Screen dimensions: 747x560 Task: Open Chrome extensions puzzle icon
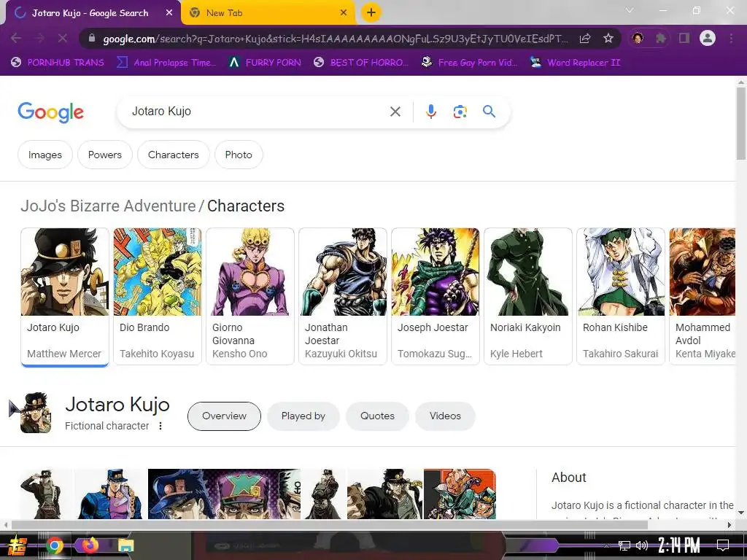[x=660, y=38]
